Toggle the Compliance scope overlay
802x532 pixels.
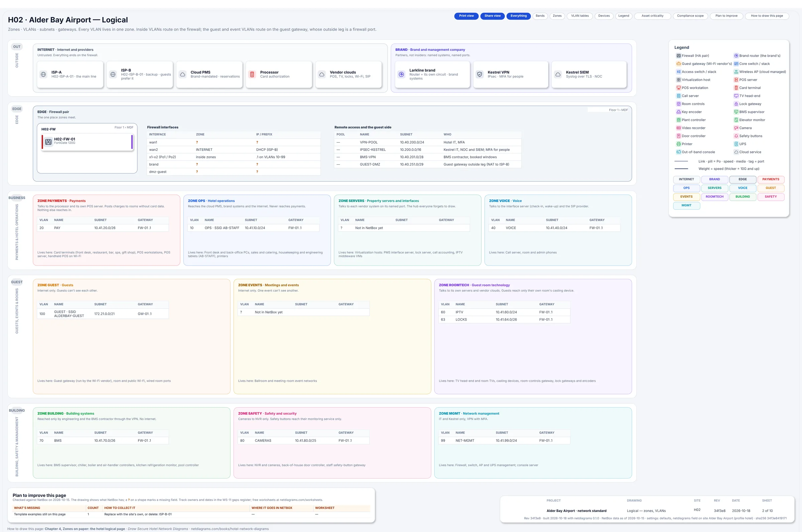click(x=690, y=16)
